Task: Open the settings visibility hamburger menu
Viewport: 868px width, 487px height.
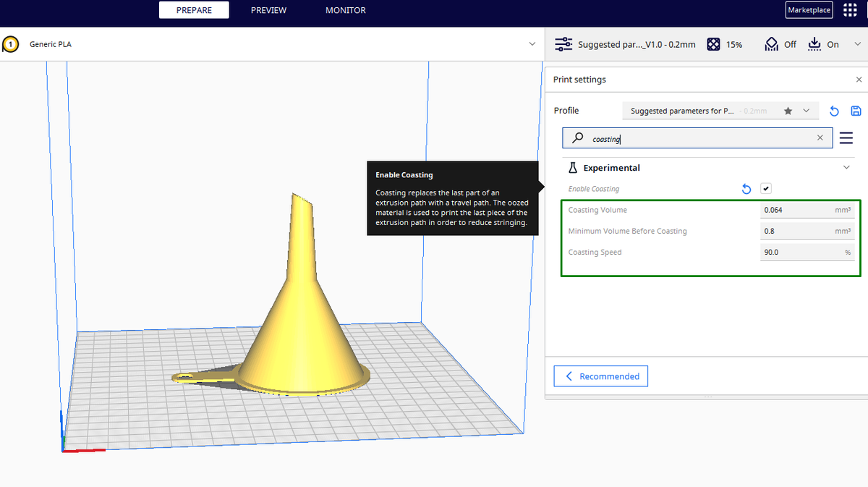Action: click(x=846, y=137)
